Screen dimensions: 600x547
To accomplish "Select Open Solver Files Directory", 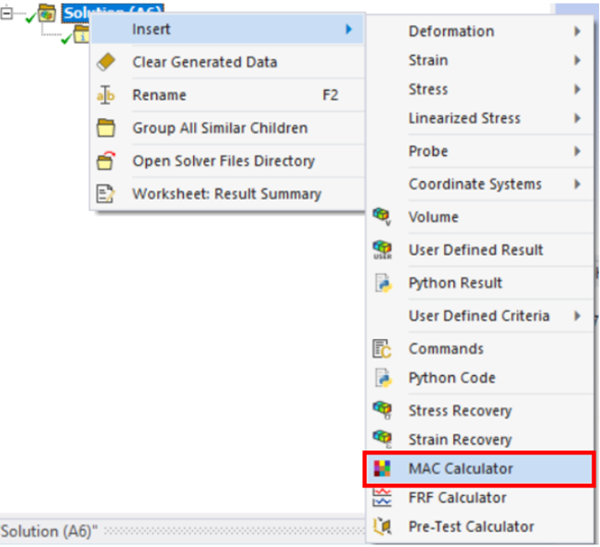I will 227,161.
